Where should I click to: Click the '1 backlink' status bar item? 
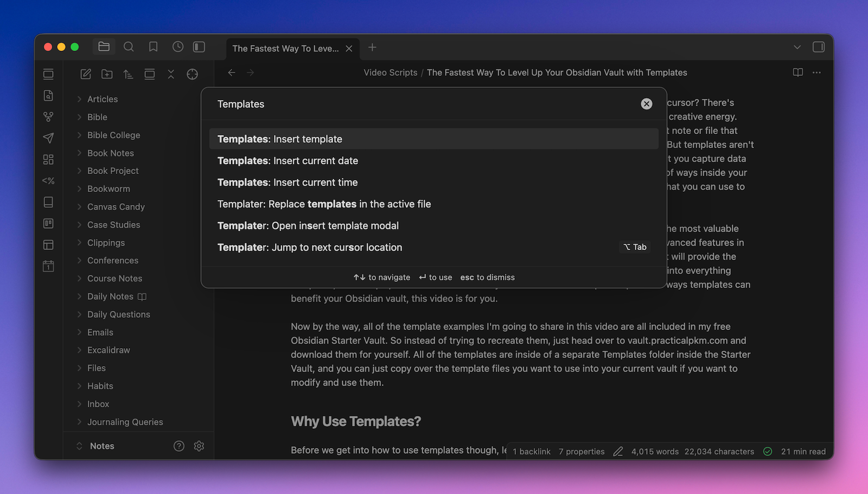tap(531, 452)
